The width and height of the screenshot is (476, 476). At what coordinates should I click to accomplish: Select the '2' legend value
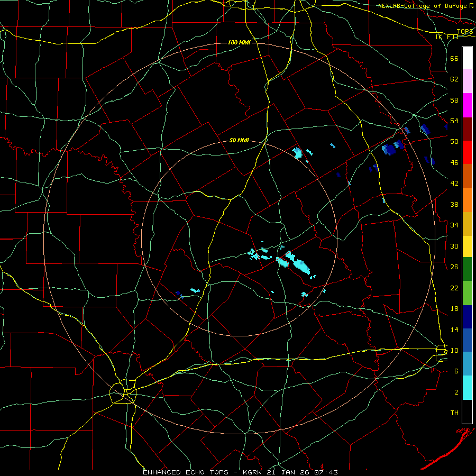[456, 392]
